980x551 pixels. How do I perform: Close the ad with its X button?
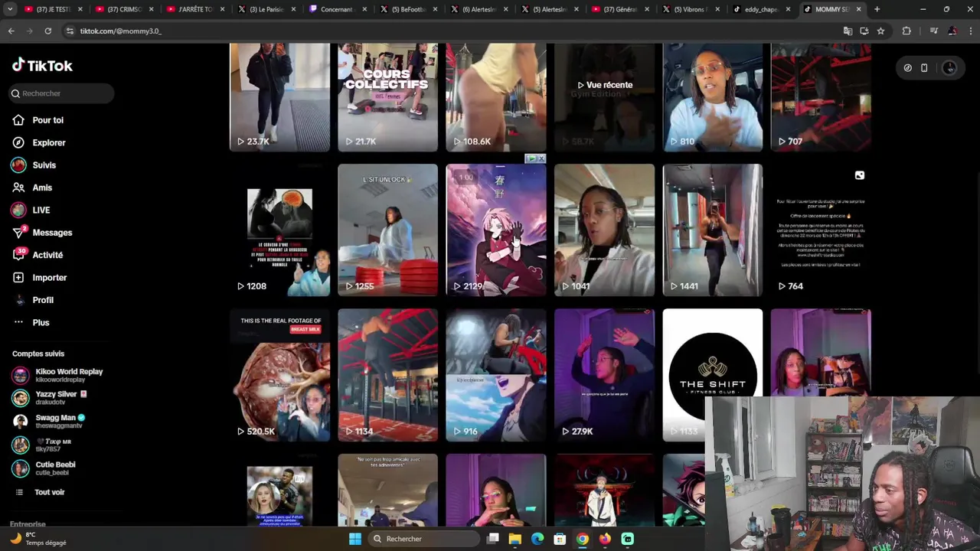[541, 158]
